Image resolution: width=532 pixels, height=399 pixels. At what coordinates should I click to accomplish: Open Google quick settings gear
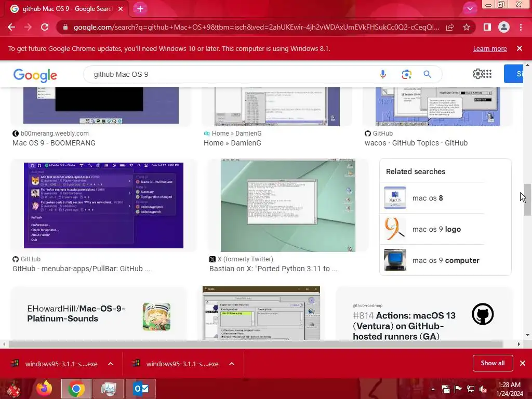coord(477,74)
